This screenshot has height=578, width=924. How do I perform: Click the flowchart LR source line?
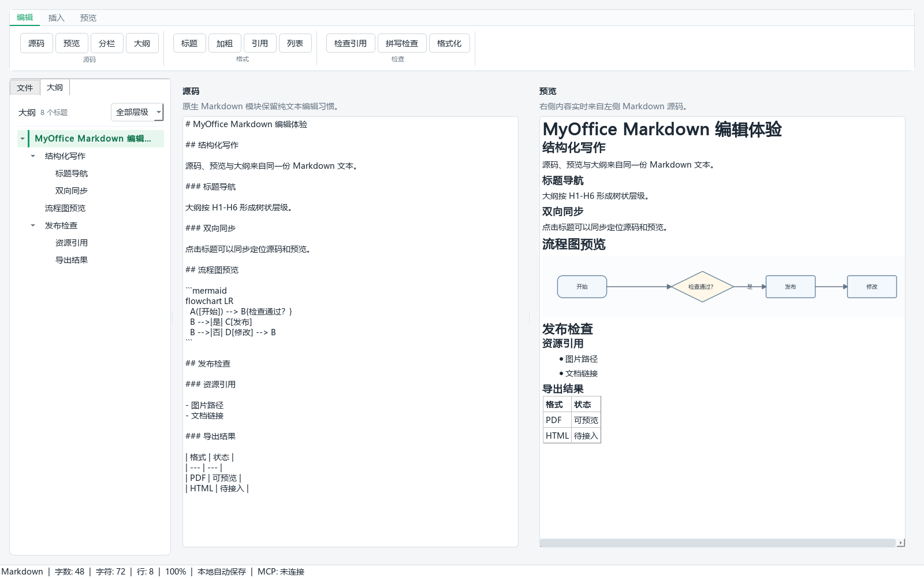click(x=209, y=301)
